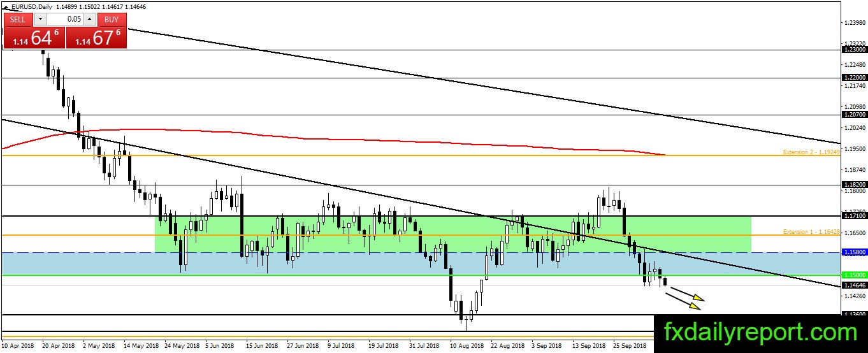Viewport: 868px width, 353px height.
Task: Click the 1.20700 price level tag
Action: tap(854, 115)
